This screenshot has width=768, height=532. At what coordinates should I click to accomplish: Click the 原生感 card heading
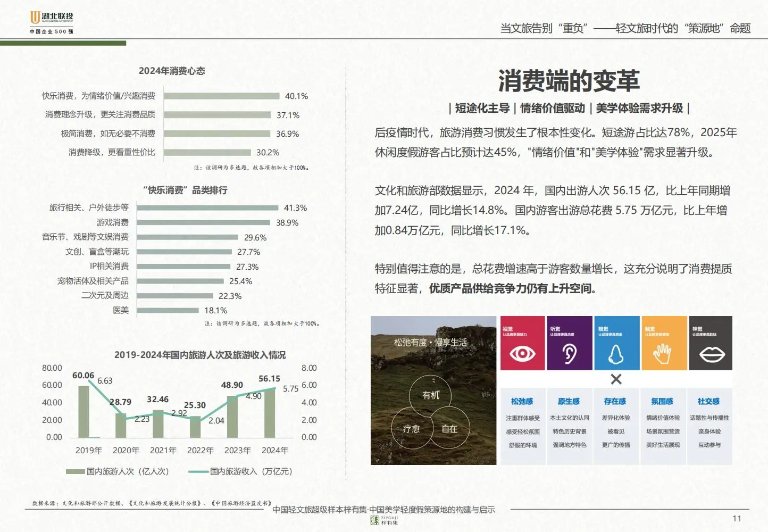(x=569, y=402)
